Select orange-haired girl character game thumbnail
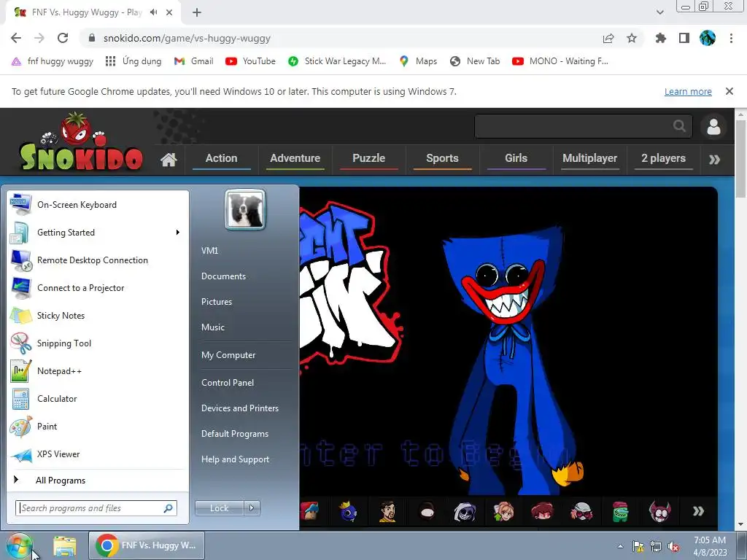This screenshot has height=560, width=747. [x=503, y=511]
